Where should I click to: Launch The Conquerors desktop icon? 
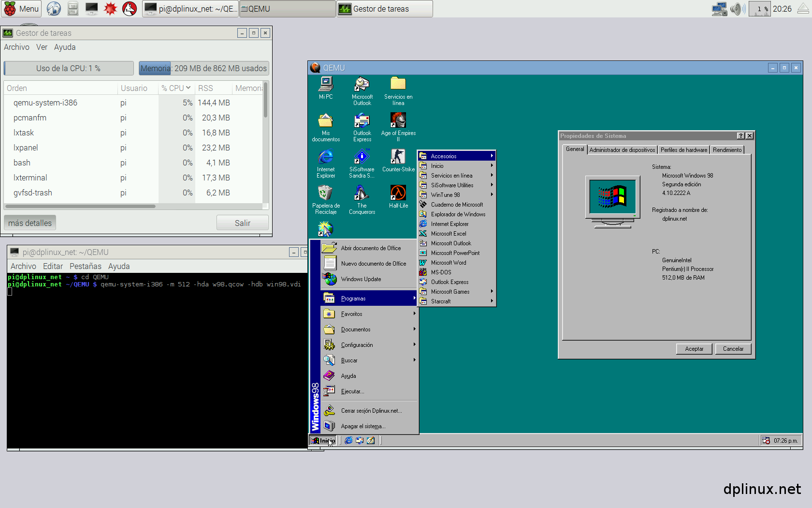coord(362,200)
